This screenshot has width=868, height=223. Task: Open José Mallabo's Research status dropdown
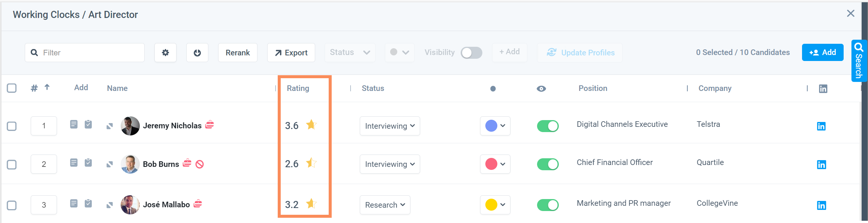pyautogui.click(x=385, y=205)
